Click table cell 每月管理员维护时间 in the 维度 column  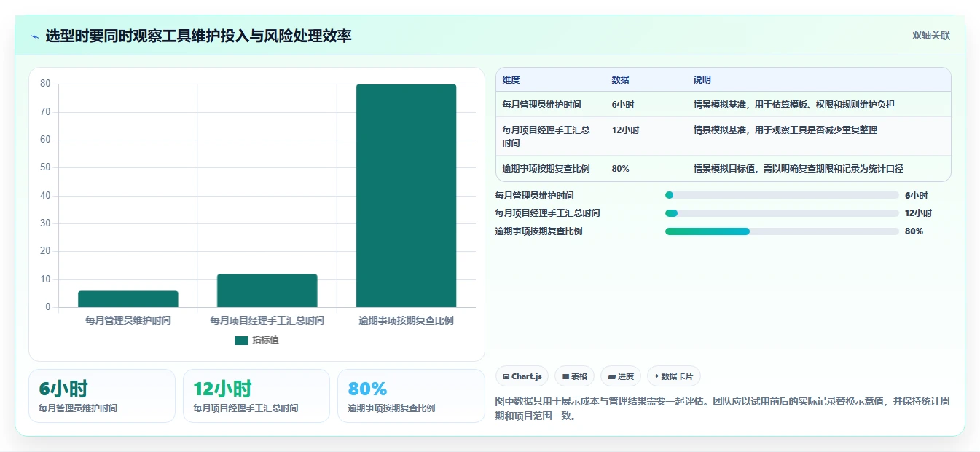541,105
